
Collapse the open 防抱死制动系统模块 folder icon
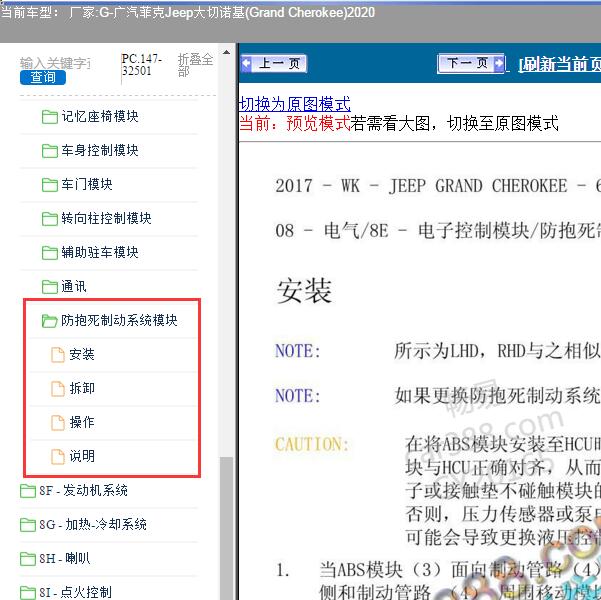click(x=49, y=321)
